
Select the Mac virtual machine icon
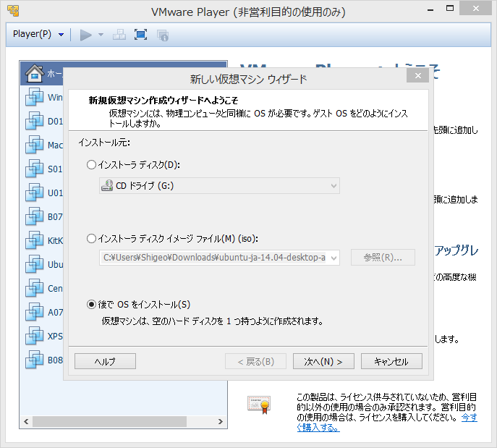pos(35,145)
